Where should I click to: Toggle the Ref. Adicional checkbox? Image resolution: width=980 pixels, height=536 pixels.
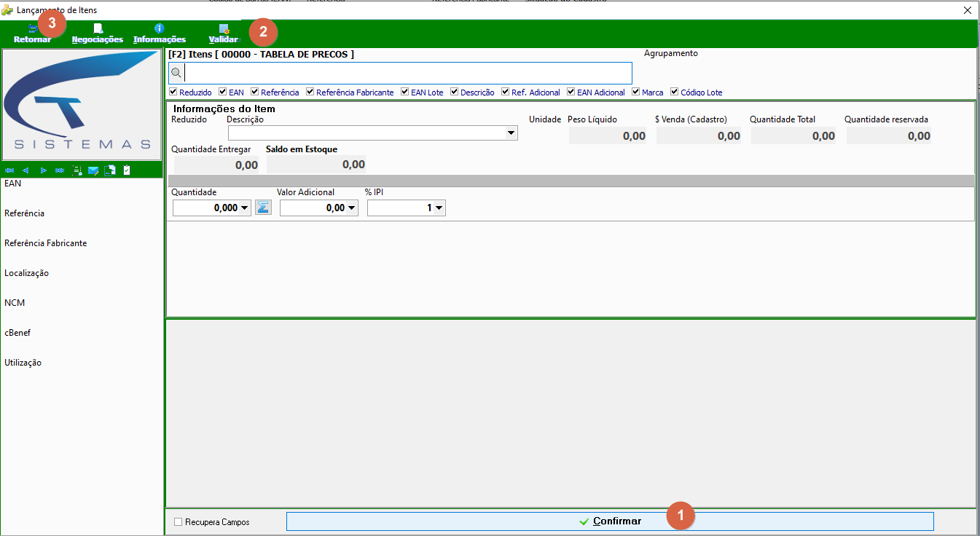click(506, 92)
